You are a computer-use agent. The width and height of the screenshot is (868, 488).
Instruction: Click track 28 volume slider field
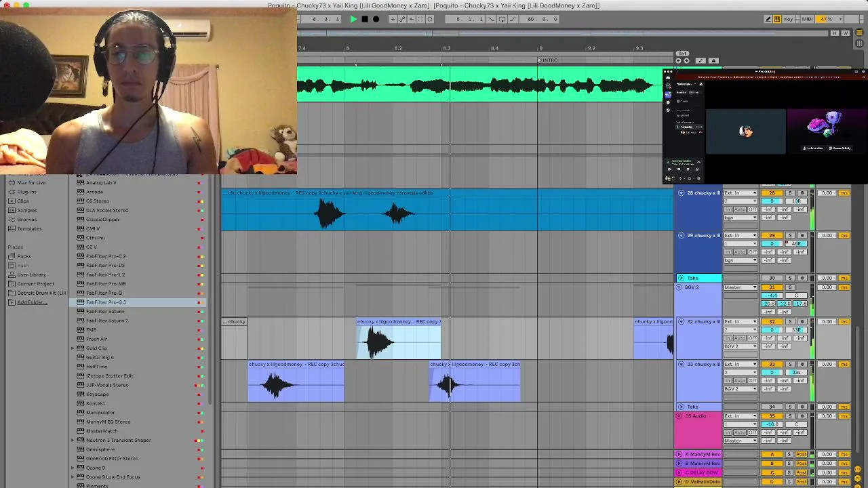pos(772,201)
